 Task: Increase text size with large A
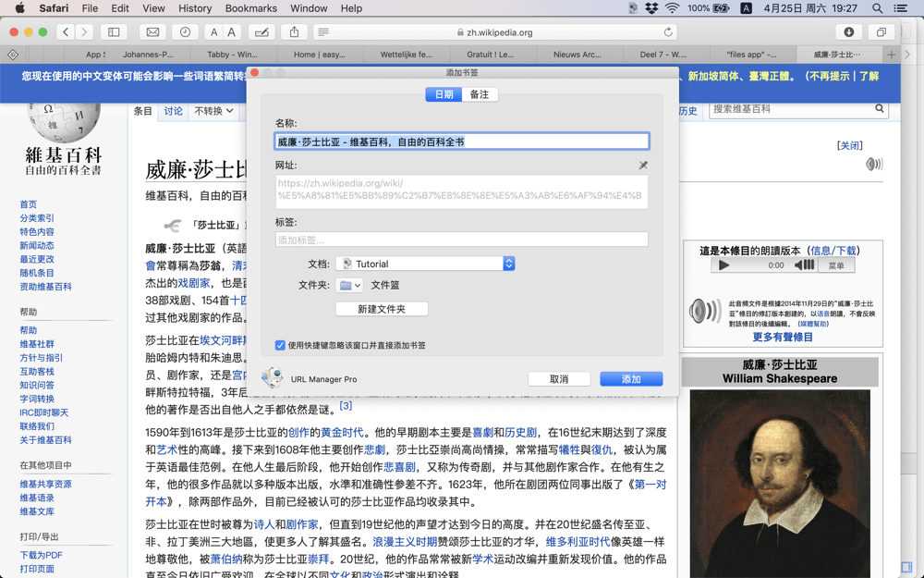(232, 31)
